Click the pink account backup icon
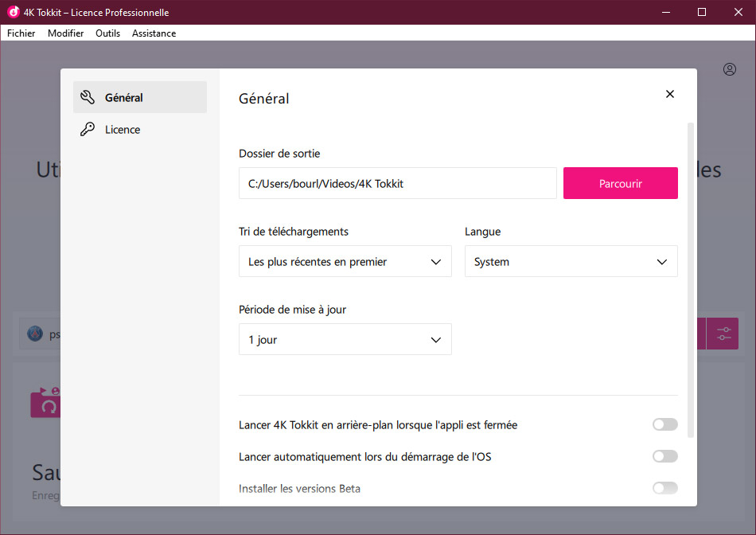 (45, 403)
